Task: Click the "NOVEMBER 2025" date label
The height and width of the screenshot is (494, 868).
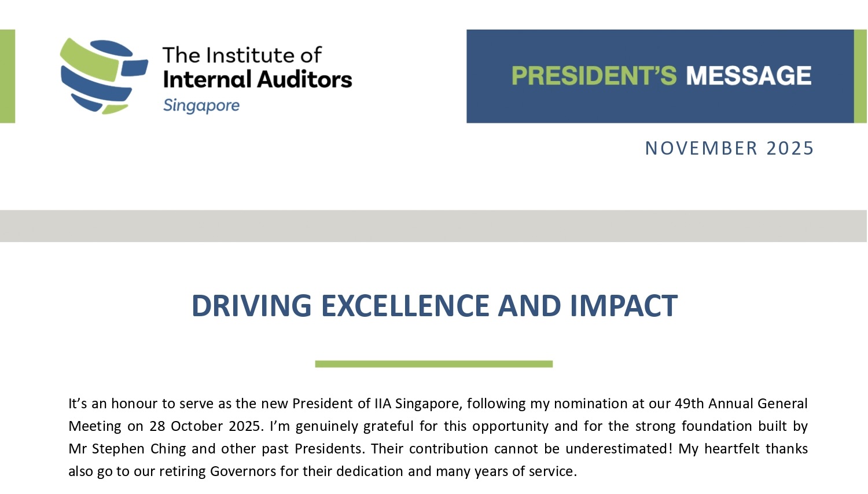Action: click(x=729, y=148)
